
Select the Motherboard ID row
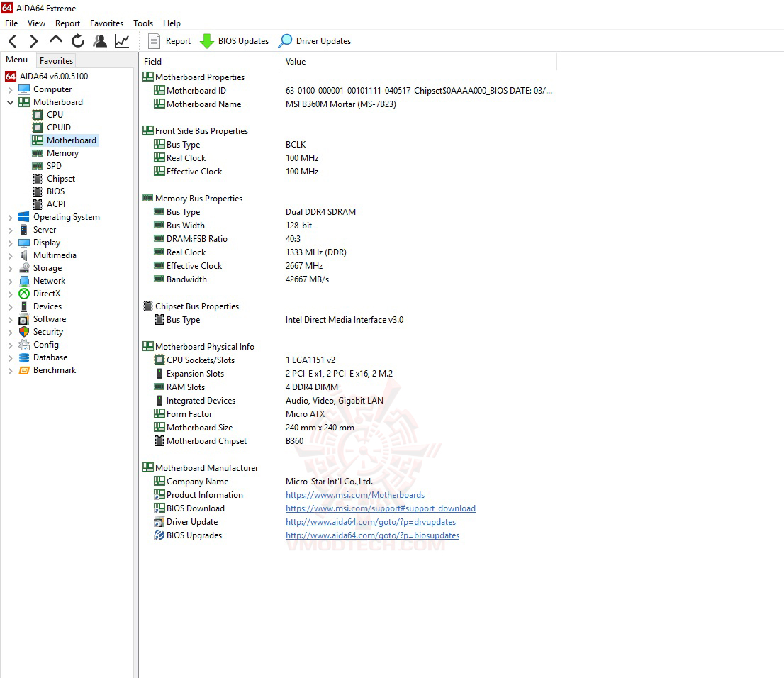click(347, 91)
